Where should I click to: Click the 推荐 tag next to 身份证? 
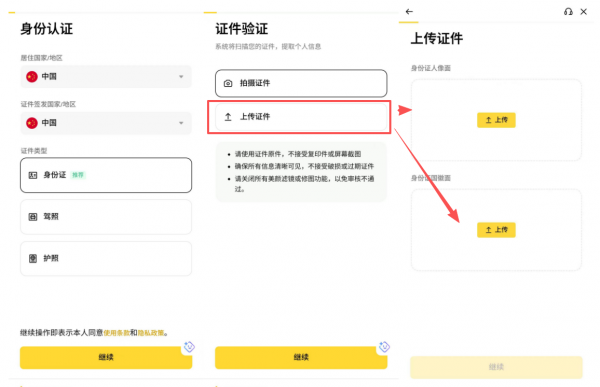click(x=78, y=175)
